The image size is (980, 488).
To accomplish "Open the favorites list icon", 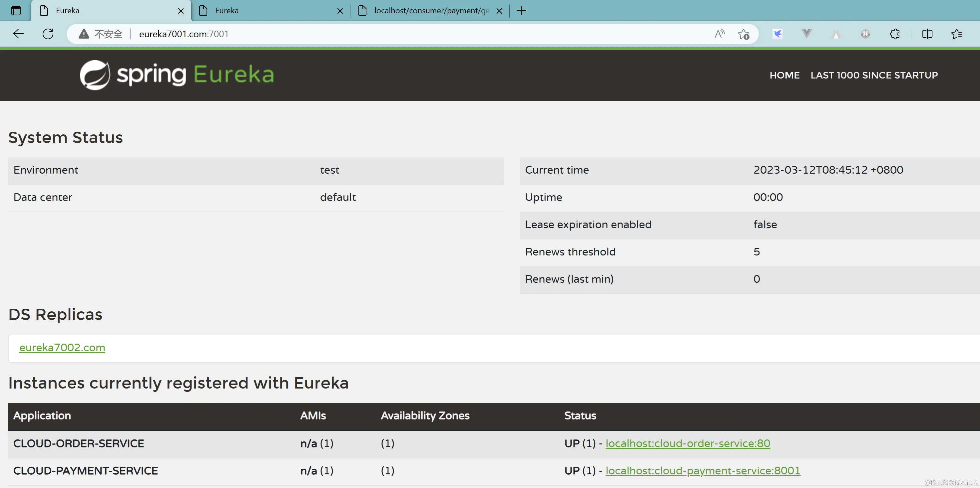I will [956, 34].
